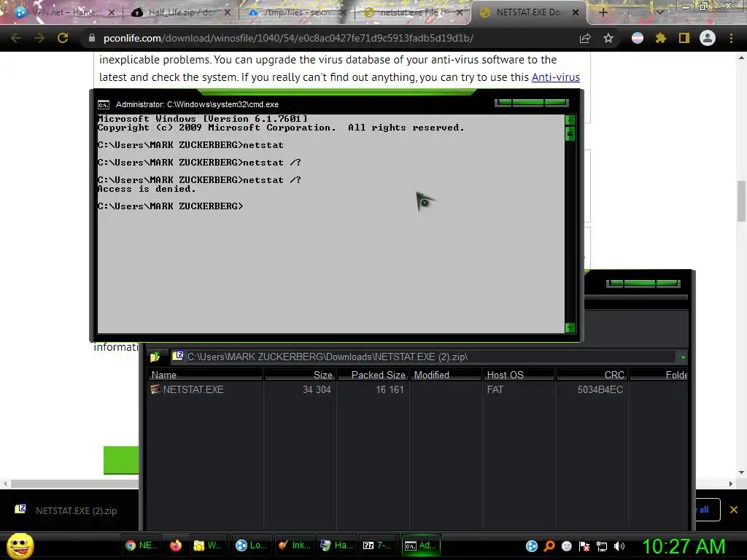Image resolution: width=747 pixels, height=560 pixels.
Task: Open the smiley Start button
Action: point(20,545)
